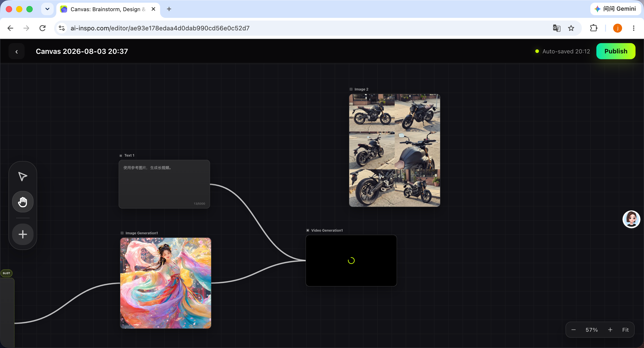Go back with the canvas back chevron
This screenshot has width=644, height=348.
point(17,51)
